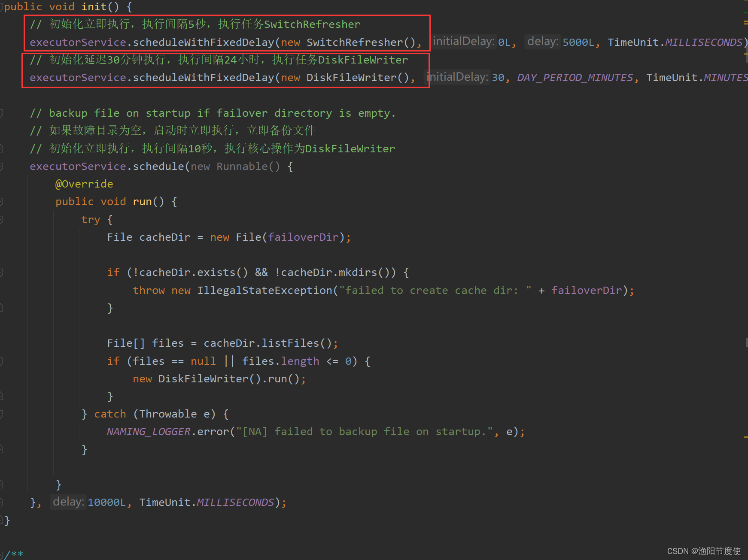Click the 0L initial delay value
The height and width of the screenshot is (560, 748).
504,42
